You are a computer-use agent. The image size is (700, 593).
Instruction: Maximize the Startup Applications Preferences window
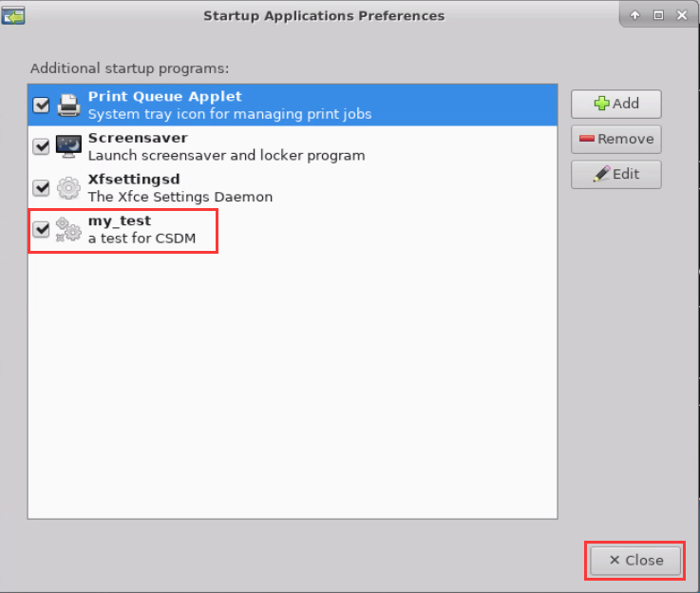pyautogui.click(x=658, y=15)
